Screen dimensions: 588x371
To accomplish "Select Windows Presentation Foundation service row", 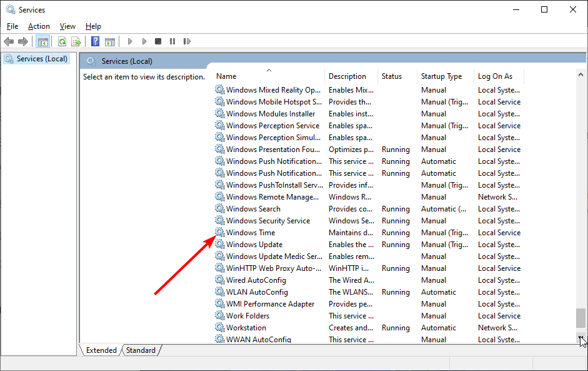I will (368, 150).
